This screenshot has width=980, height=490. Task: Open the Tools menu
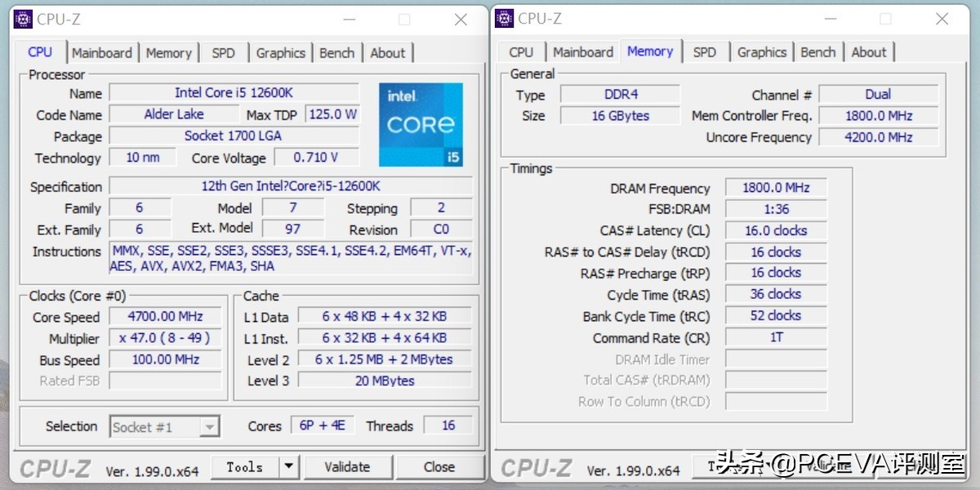click(243, 466)
